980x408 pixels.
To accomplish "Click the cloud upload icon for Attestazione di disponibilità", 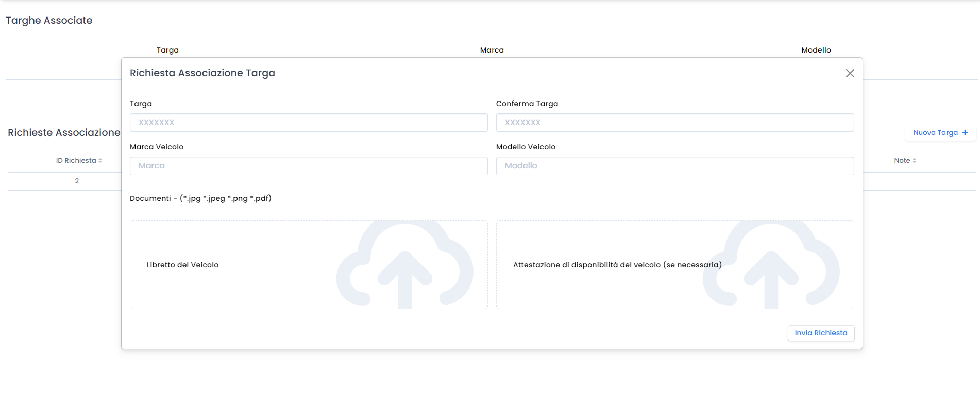I will [771, 265].
